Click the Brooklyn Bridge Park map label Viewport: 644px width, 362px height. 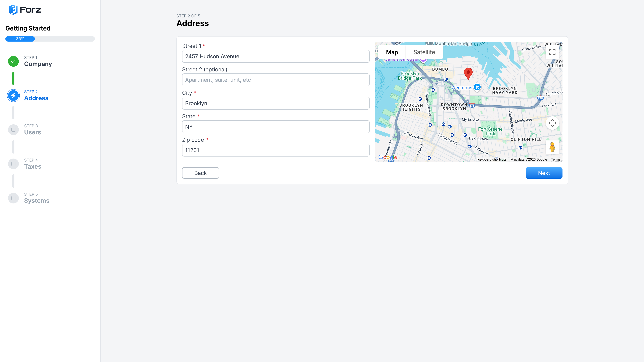(410, 76)
